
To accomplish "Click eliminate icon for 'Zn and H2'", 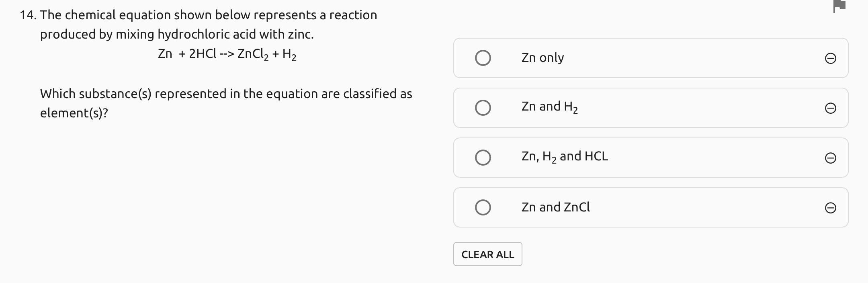I will (830, 109).
